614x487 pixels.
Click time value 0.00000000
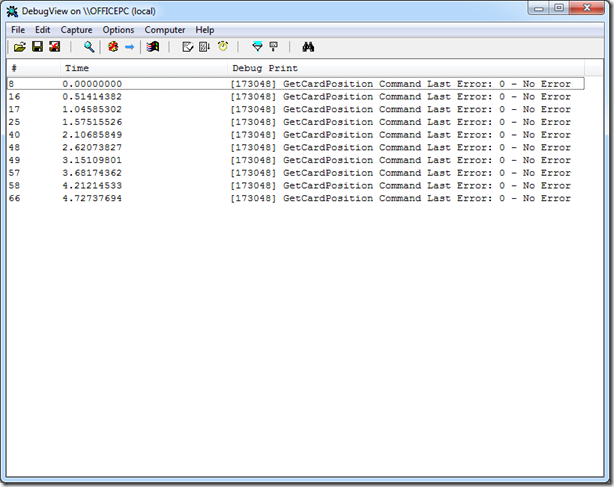92,84
